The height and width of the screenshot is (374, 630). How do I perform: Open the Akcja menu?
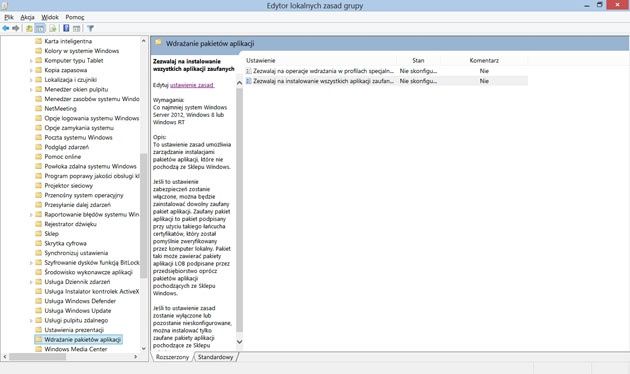point(27,17)
